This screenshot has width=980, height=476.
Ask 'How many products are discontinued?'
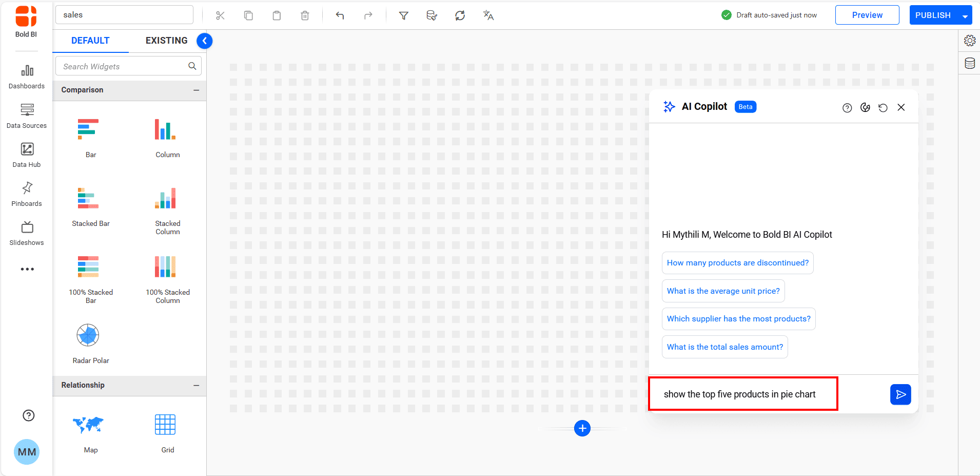click(x=737, y=262)
